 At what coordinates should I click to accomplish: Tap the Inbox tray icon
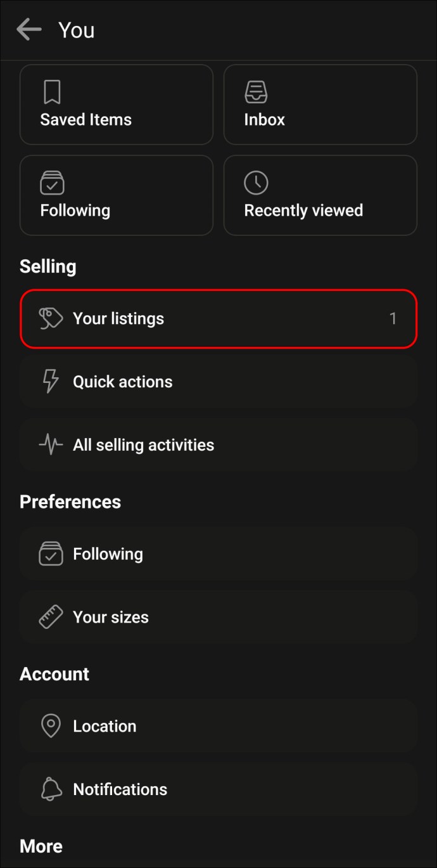click(x=256, y=93)
